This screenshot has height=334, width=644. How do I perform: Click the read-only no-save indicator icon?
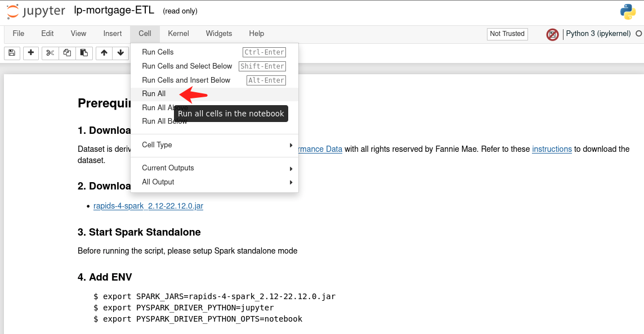coord(552,34)
